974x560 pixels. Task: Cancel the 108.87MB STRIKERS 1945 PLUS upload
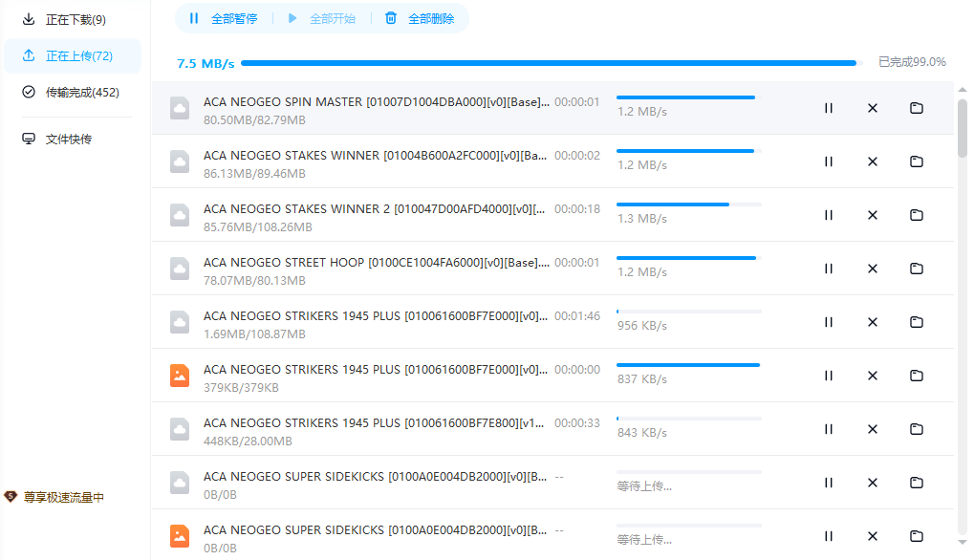tap(872, 322)
